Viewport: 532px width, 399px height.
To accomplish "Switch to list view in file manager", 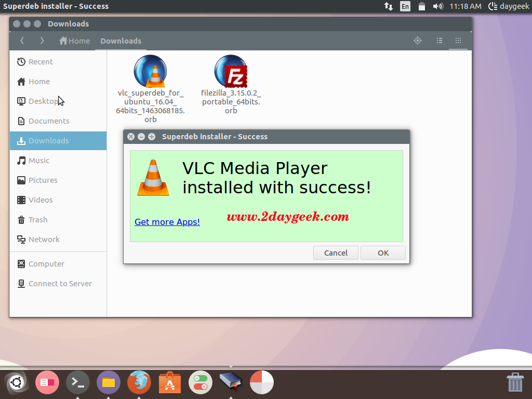I will (x=440, y=41).
